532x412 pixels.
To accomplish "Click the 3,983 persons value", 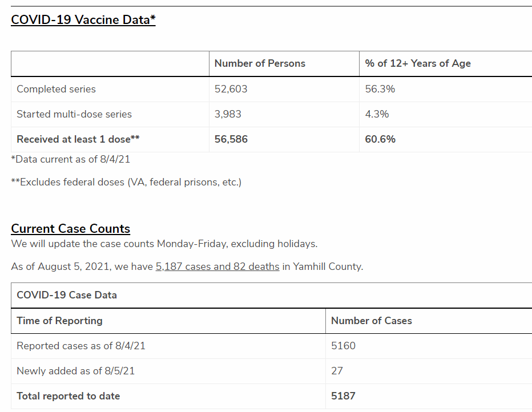I will (228, 114).
